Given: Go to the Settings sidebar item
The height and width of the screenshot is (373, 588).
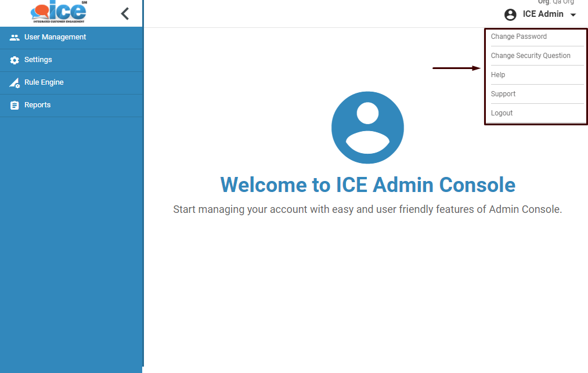Looking at the screenshot, I should click(71, 60).
